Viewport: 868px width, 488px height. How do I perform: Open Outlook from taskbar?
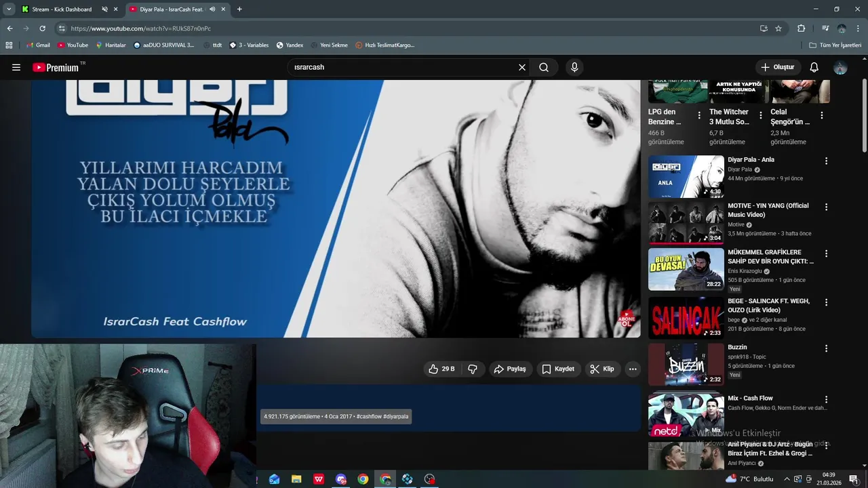[274, 479]
